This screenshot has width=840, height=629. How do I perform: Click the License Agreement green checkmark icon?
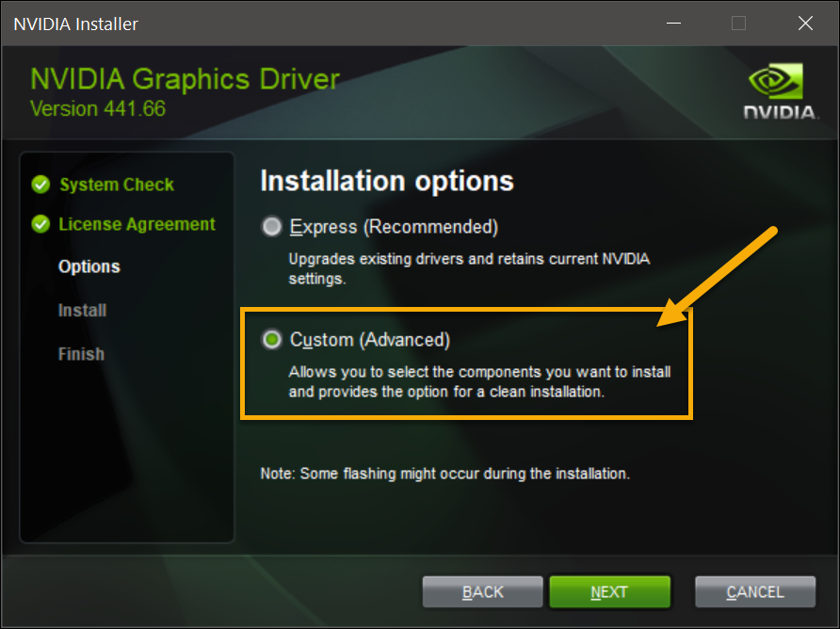click(40, 224)
